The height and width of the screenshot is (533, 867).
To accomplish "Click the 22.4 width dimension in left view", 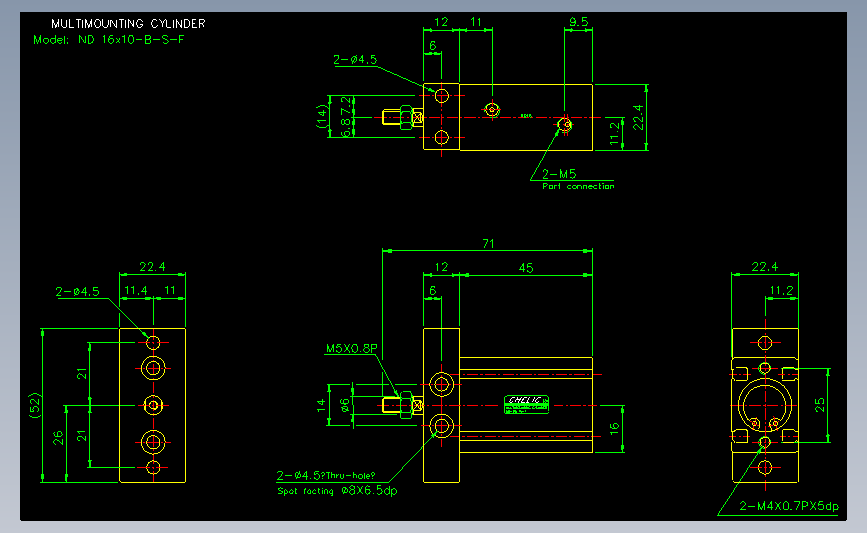I will 152,266.
